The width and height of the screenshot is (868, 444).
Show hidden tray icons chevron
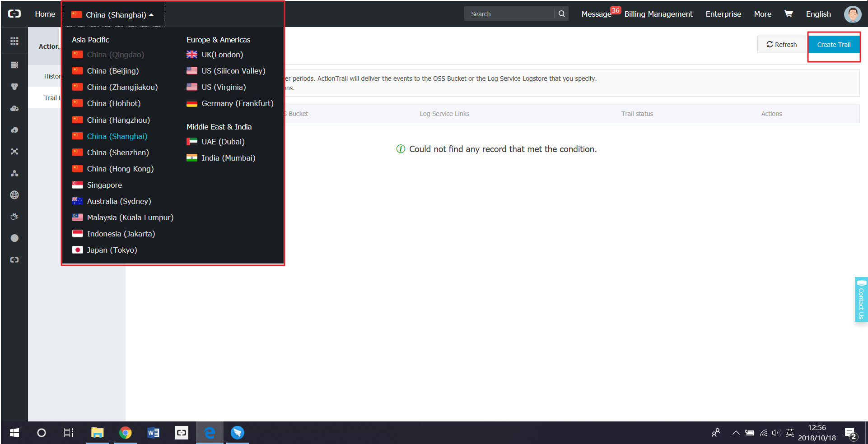736,433
